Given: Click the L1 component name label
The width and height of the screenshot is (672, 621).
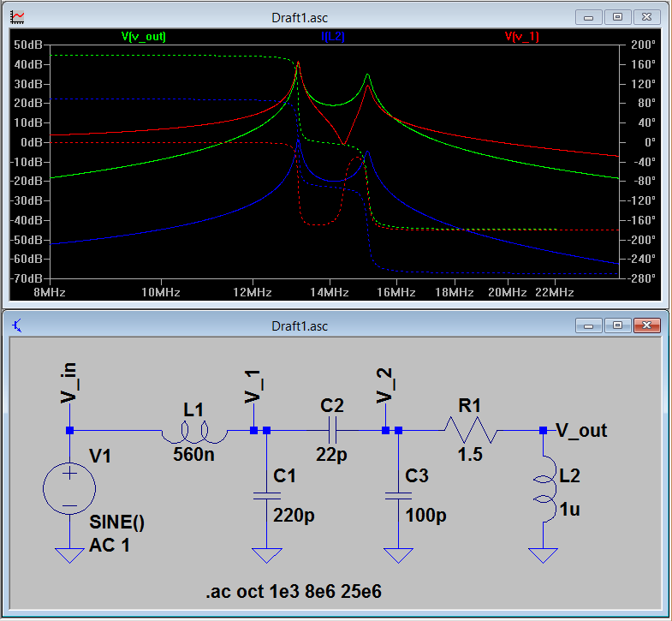Looking at the screenshot, I should coord(193,410).
